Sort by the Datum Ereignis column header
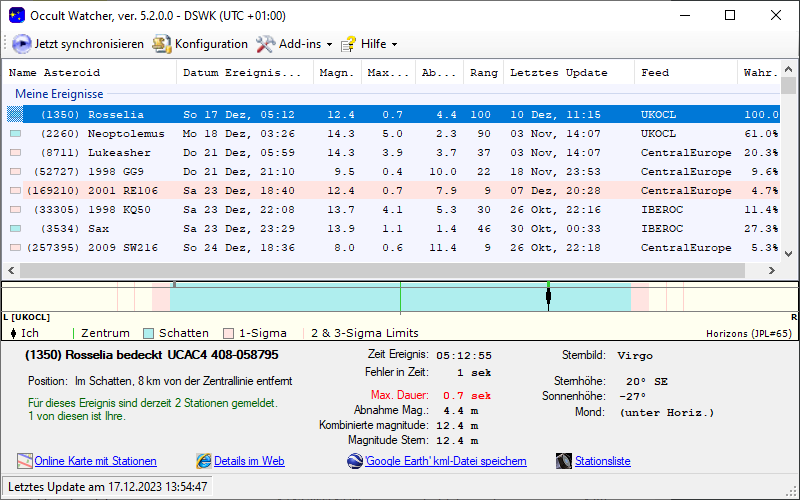Image resolution: width=800 pixels, height=500 pixels. coord(242,73)
